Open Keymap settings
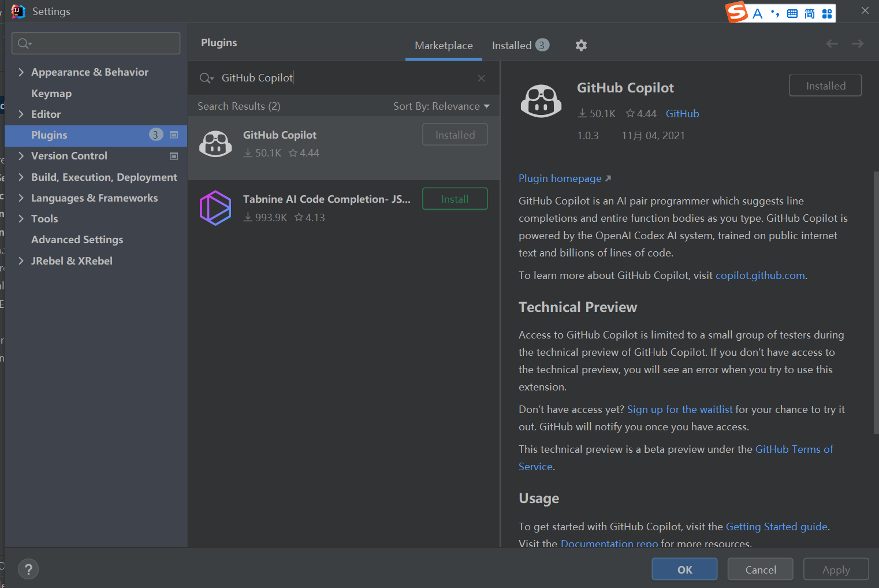Screen dimensions: 879x588 (x=51, y=94)
